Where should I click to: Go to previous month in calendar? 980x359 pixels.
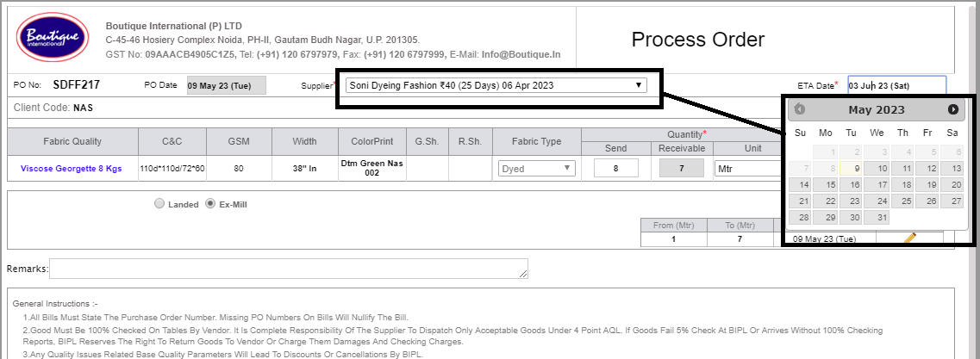[x=799, y=109]
